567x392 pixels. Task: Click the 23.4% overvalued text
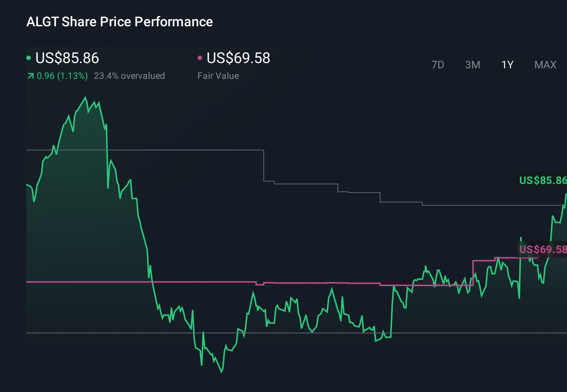[130, 75]
